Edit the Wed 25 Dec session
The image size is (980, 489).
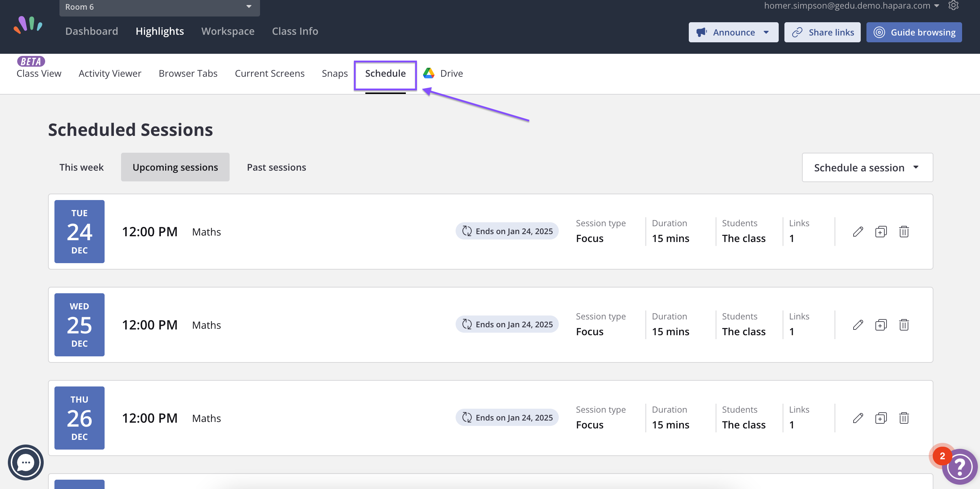tap(858, 325)
